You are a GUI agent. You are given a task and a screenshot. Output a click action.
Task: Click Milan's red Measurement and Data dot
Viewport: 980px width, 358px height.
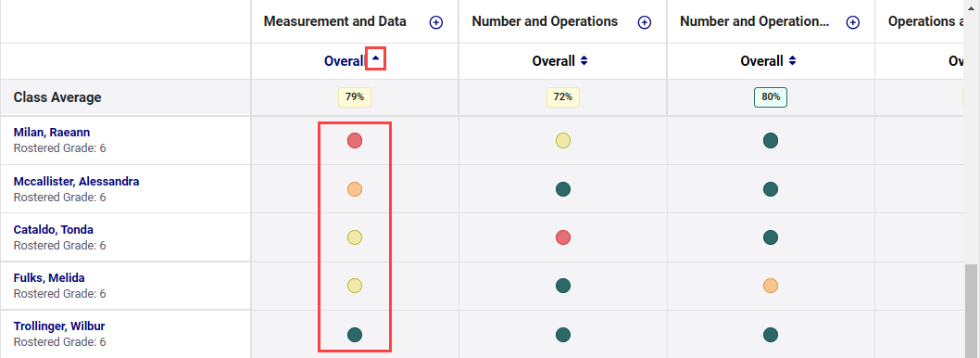(355, 140)
